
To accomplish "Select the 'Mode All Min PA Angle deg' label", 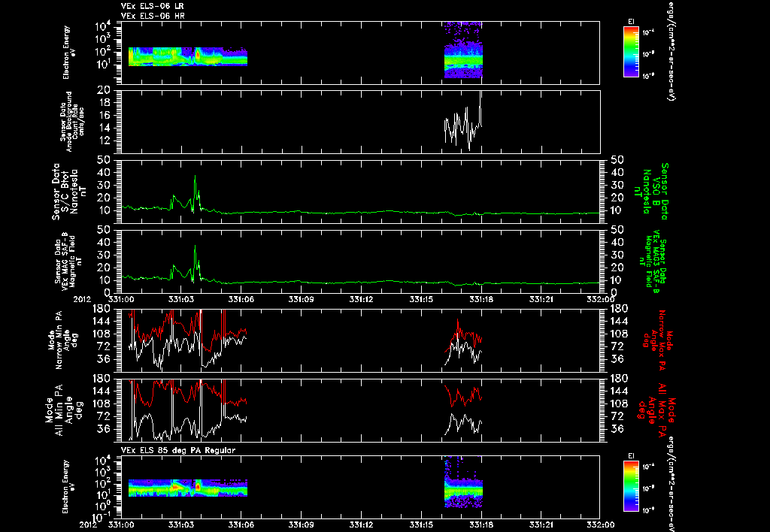I will (x=66, y=411).
